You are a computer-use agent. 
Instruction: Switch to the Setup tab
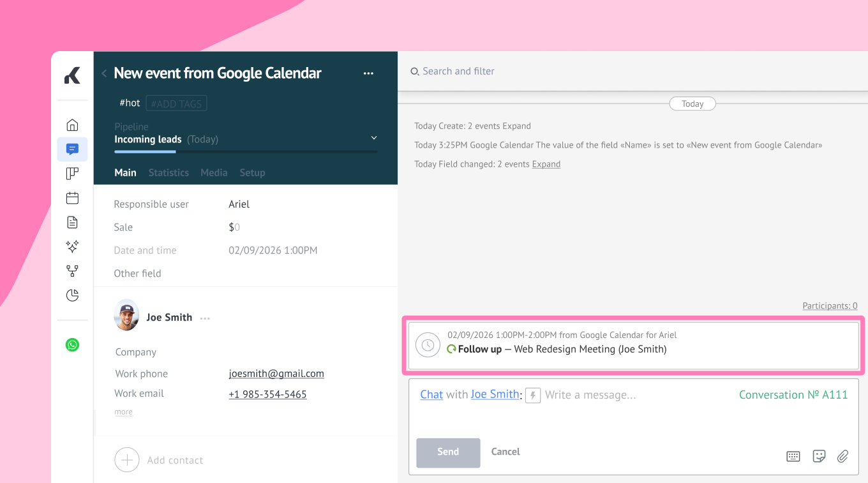point(252,172)
